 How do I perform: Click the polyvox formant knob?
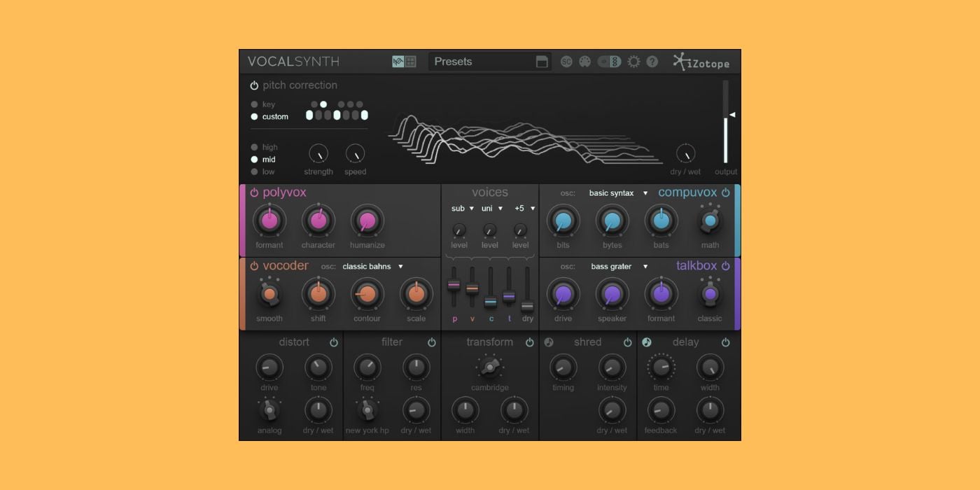[269, 221]
